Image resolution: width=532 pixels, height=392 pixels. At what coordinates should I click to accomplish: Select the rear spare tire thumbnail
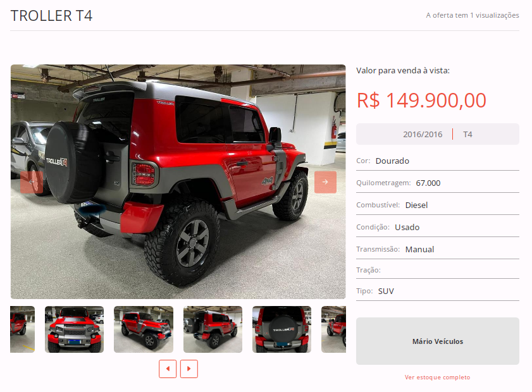point(281,329)
